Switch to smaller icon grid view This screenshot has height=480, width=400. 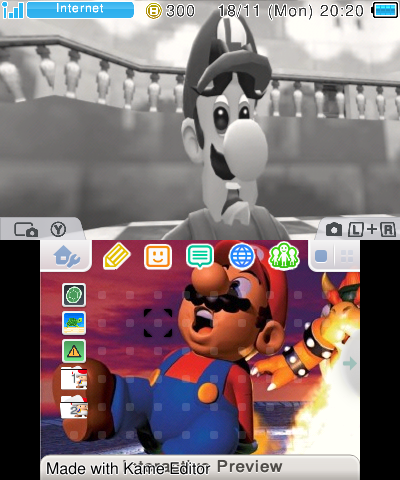[x=347, y=256]
